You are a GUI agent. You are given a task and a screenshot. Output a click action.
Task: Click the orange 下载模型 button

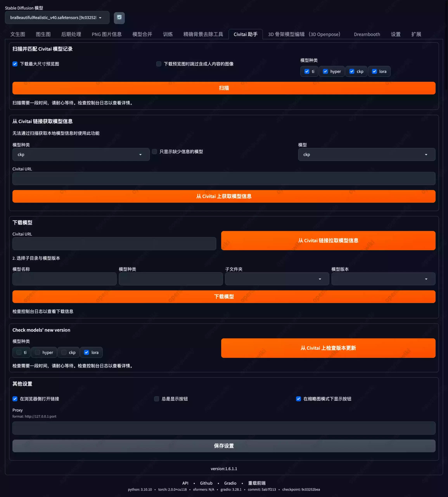coord(224,297)
